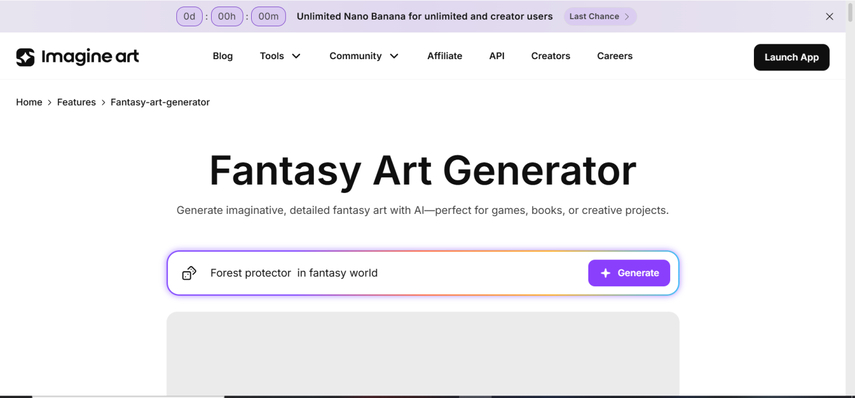Click the Launch App button
This screenshot has height=398, width=855.
pos(791,57)
